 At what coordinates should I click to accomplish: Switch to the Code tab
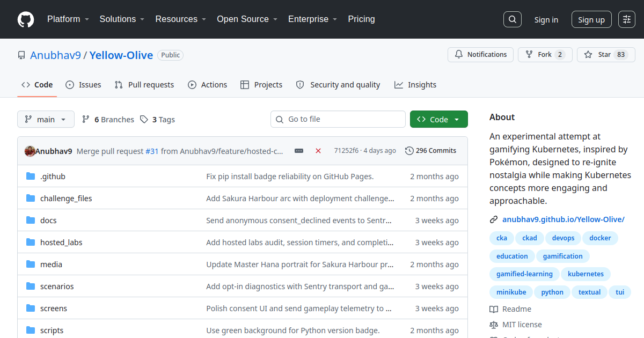(x=37, y=85)
